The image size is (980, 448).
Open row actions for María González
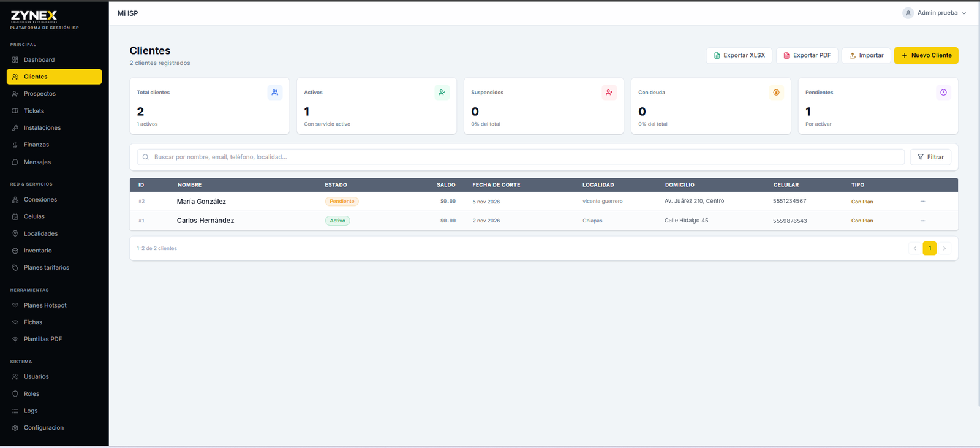[923, 202]
